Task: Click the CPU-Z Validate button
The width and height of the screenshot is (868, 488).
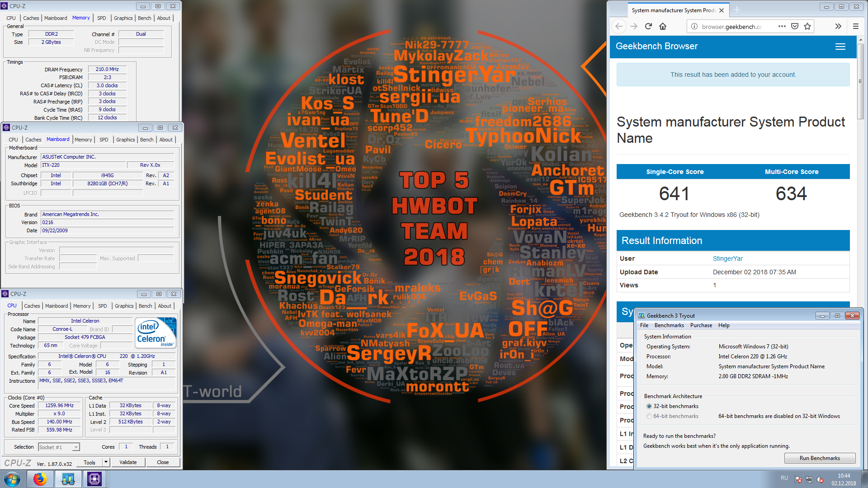Action: (x=128, y=462)
